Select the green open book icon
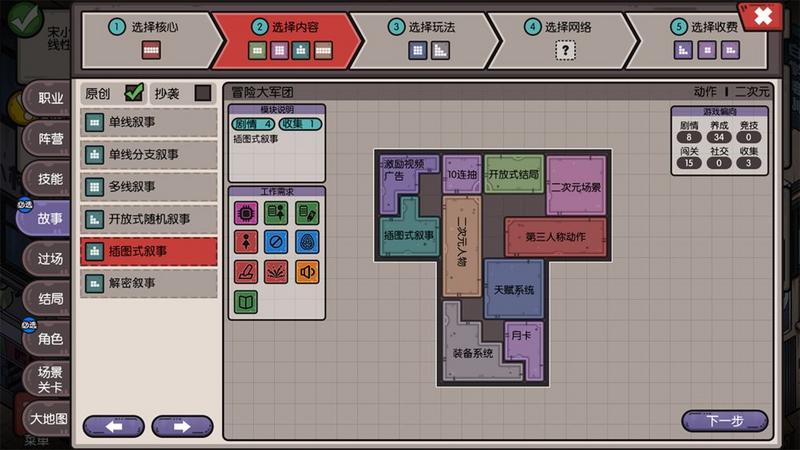 (x=246, y=301)
